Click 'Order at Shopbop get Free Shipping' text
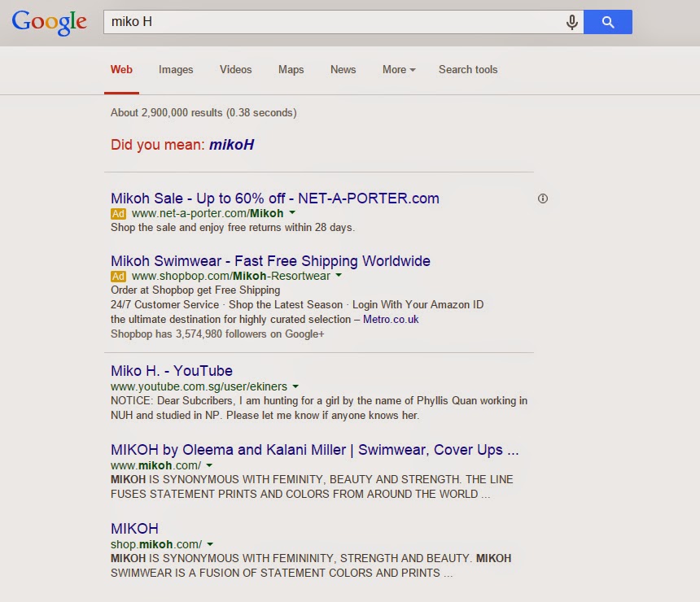 tap(195, 290)
